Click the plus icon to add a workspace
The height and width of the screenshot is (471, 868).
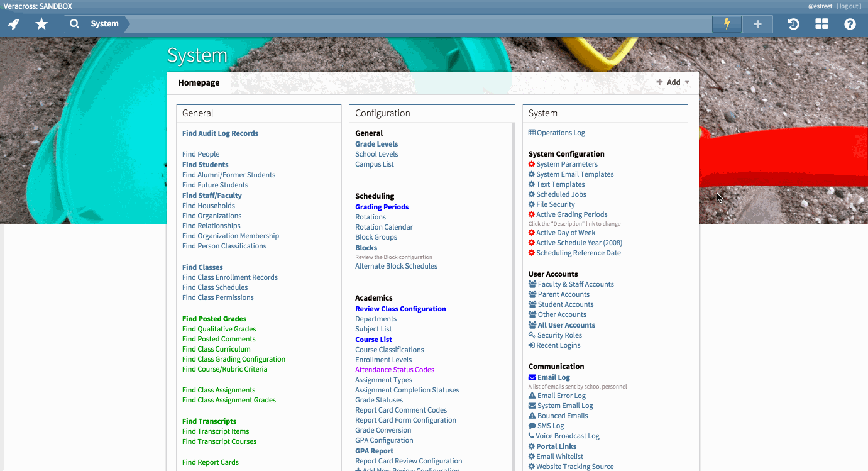tap(757, 24)
